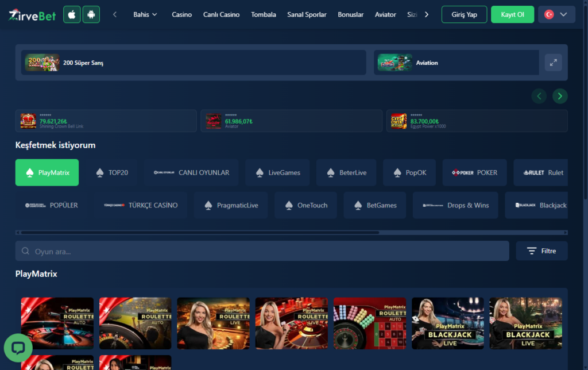This screenshot has height=370, width=588.
Task: Click the categories horizontal scrollbar
Action: (200, 233)
